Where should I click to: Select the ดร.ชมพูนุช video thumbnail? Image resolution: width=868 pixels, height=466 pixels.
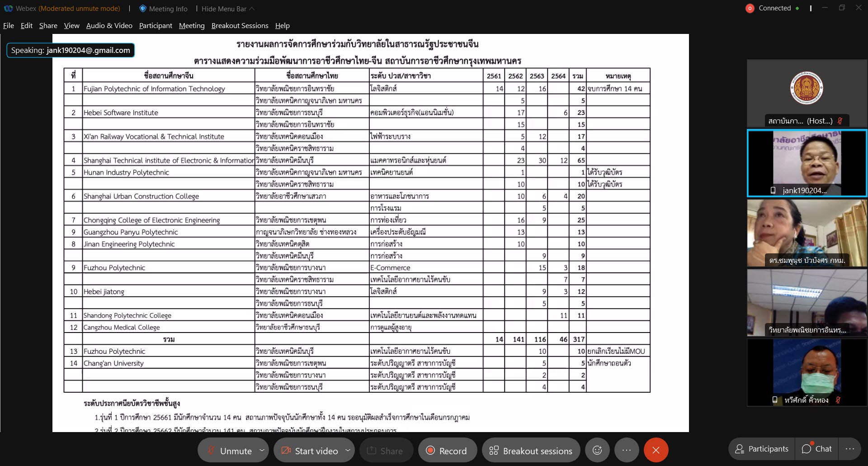(807, 233)
